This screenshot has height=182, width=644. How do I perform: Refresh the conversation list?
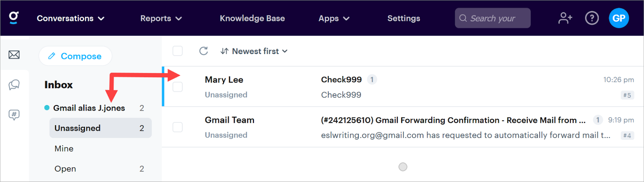pos(204,51)
